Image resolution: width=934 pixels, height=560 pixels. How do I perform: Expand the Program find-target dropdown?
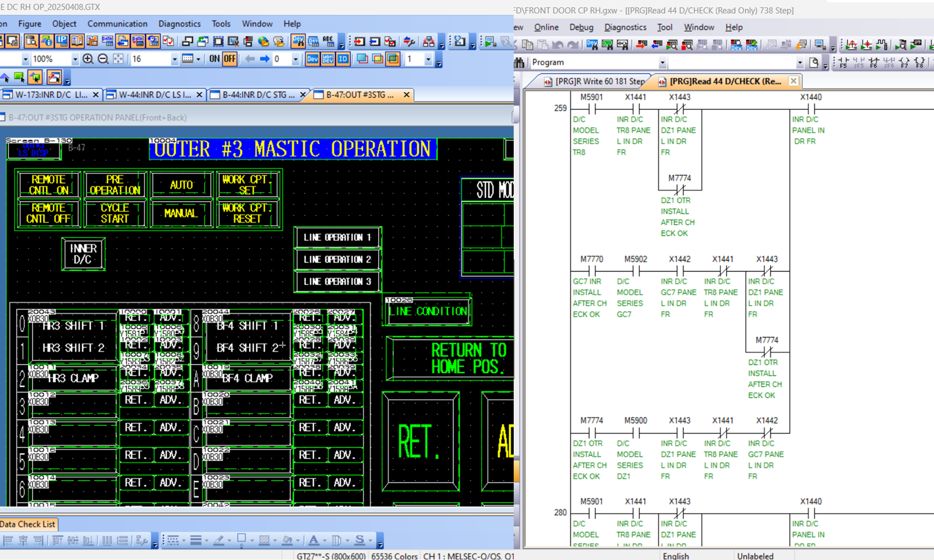[662, 63]
